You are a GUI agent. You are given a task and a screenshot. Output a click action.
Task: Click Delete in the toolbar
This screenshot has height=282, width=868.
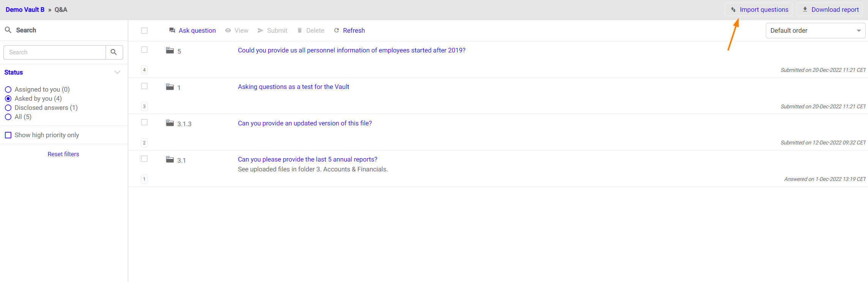pyautogui.click(x=311, y=30)
